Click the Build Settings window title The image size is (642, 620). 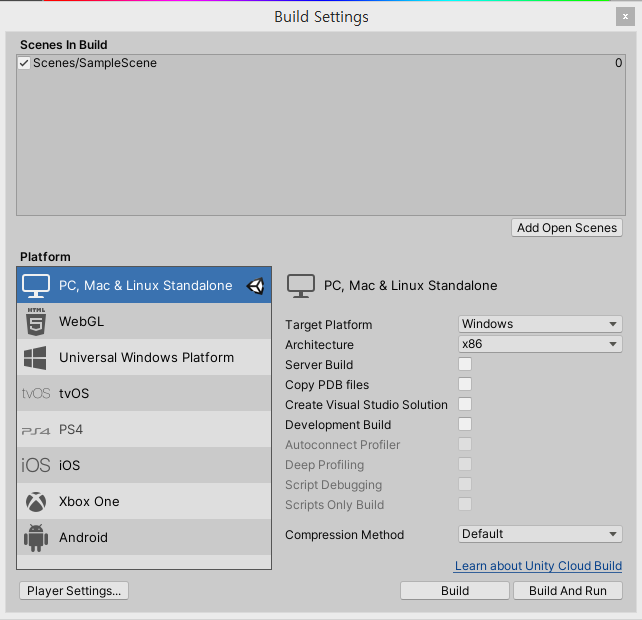point(321,17)
